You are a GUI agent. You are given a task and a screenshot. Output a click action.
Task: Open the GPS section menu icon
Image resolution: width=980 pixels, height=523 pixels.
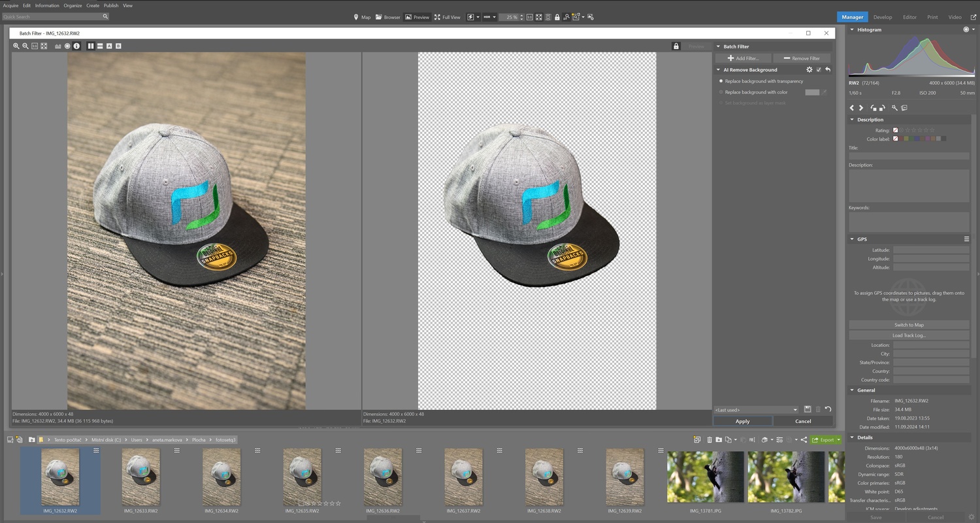(x=966, y=239)
